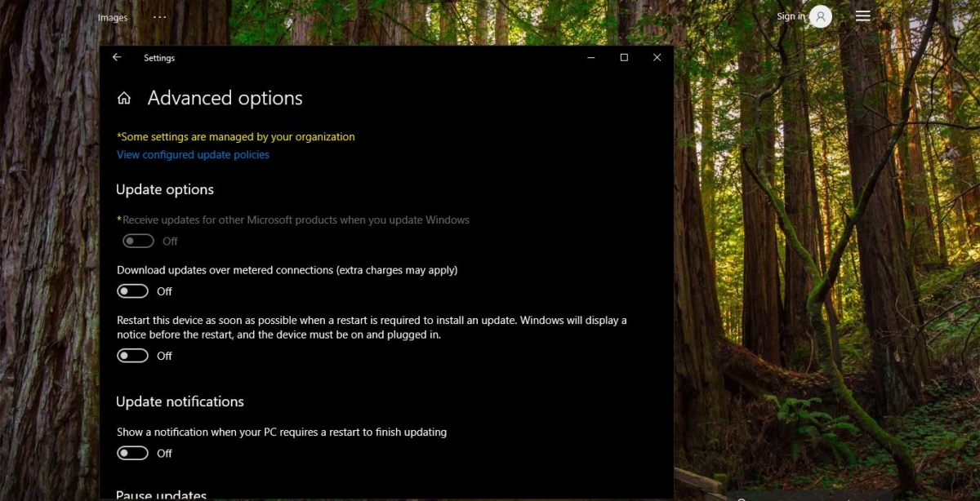The height and width of the screenshot is (501, 980).
Task: Open the ellipsis menu next to Images
Action: pyautogui.click(x=159, y=16)
